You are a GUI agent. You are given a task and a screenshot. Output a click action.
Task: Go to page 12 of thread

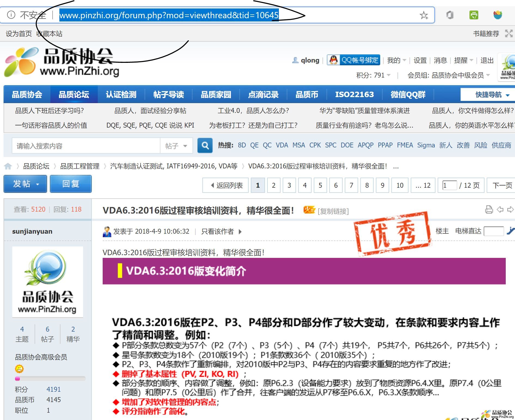(x=423, y=185)
